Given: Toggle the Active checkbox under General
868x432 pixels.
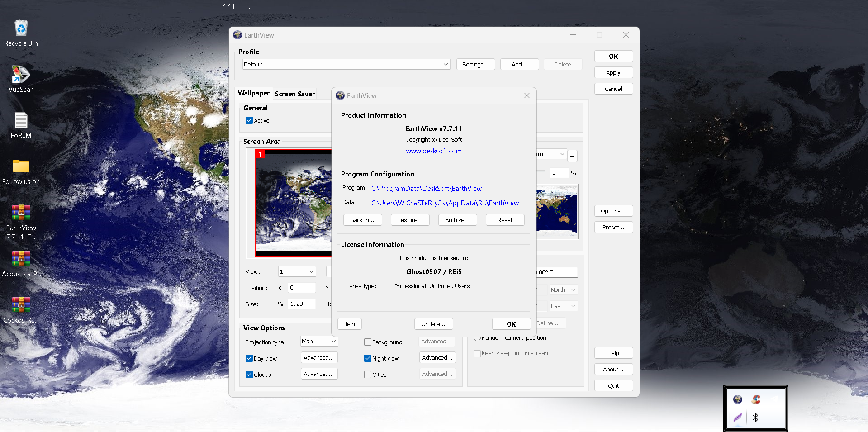Looking at the screenshot, I should pyautogui.click(x=249, y=120).
